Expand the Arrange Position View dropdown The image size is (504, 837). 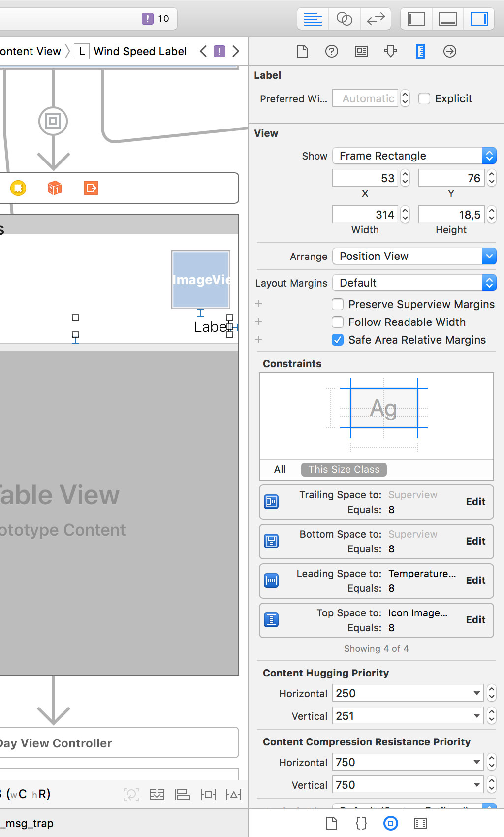414,256
